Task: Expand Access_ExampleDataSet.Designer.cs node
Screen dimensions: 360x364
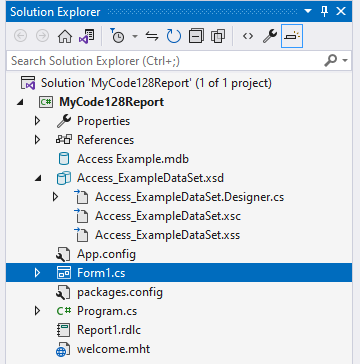Action: pos(55,197)
